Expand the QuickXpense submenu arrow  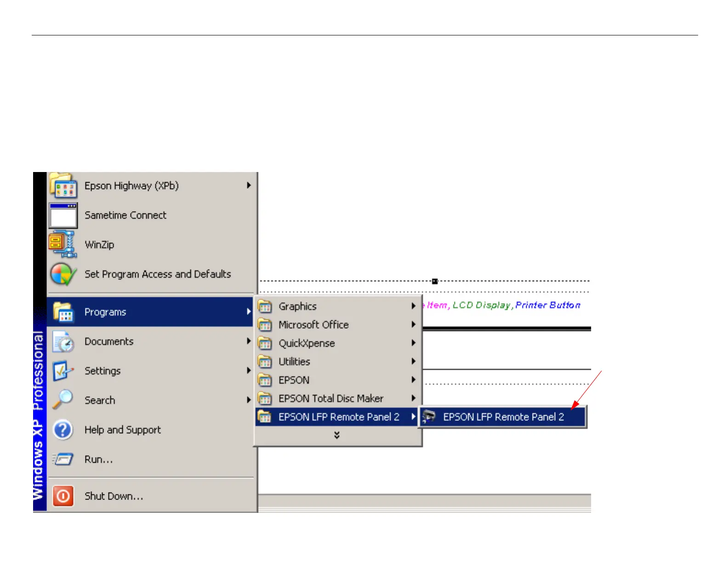[414, 343]
